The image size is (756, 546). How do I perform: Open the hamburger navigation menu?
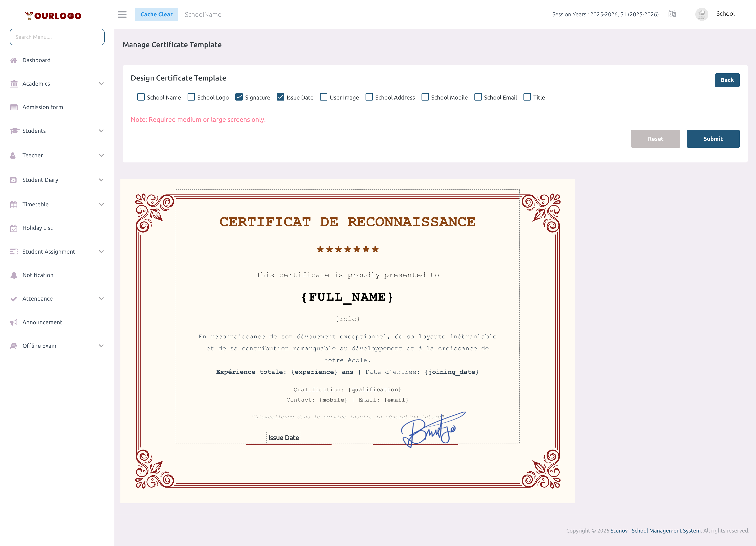[122, 15]
